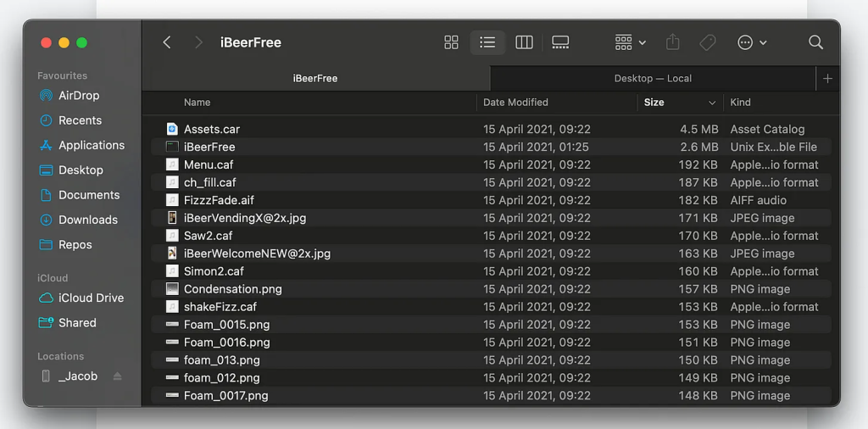This screenshot has width=868, height=429.
Task: Select the Assets.car file
Action: coord(212,129)
